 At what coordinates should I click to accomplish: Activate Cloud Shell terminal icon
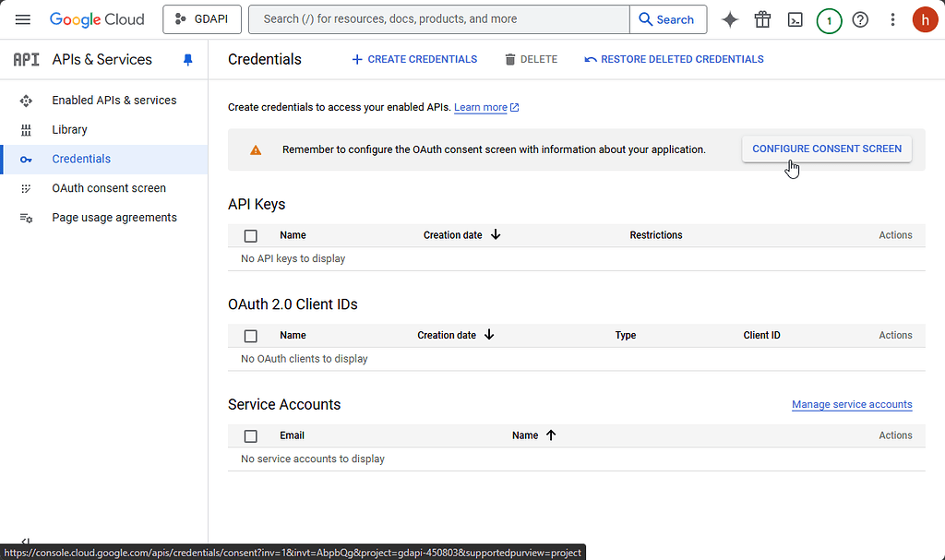[795, 20]
